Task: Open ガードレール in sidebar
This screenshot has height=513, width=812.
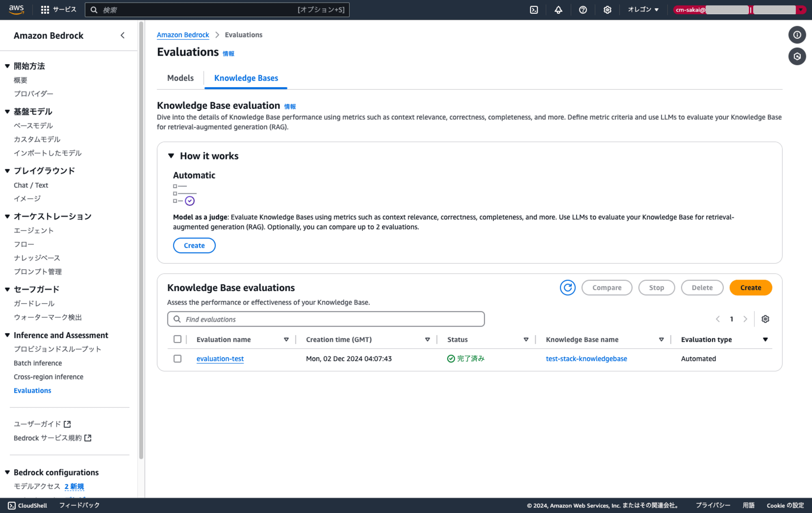Action: (x=34, y=304)
